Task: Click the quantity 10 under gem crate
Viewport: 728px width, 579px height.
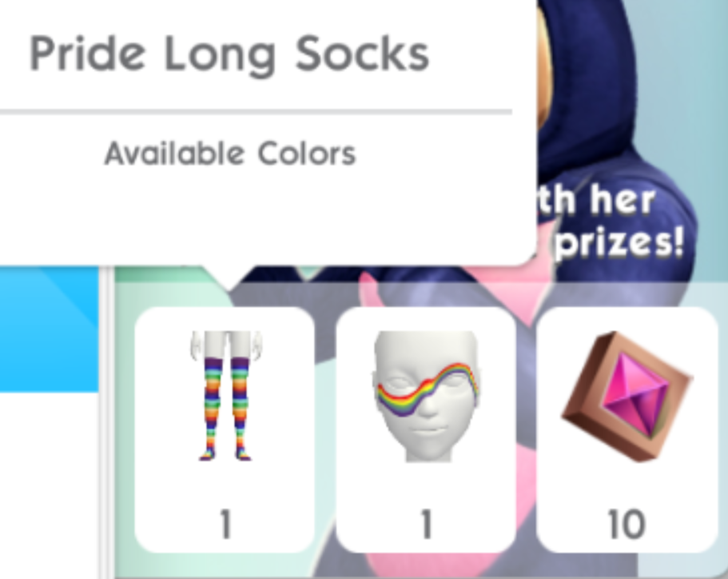Action: point(627,524)
